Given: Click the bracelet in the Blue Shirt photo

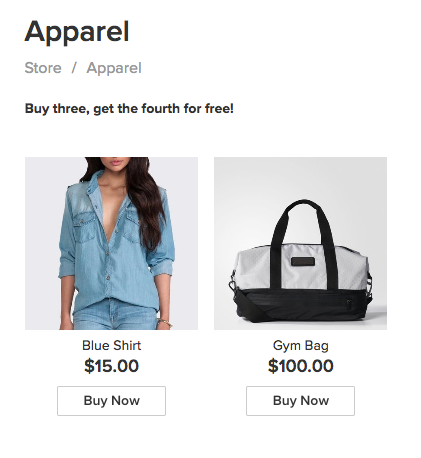Looking at the screenshot, I should pyautogui.click(x=165, y=322).
